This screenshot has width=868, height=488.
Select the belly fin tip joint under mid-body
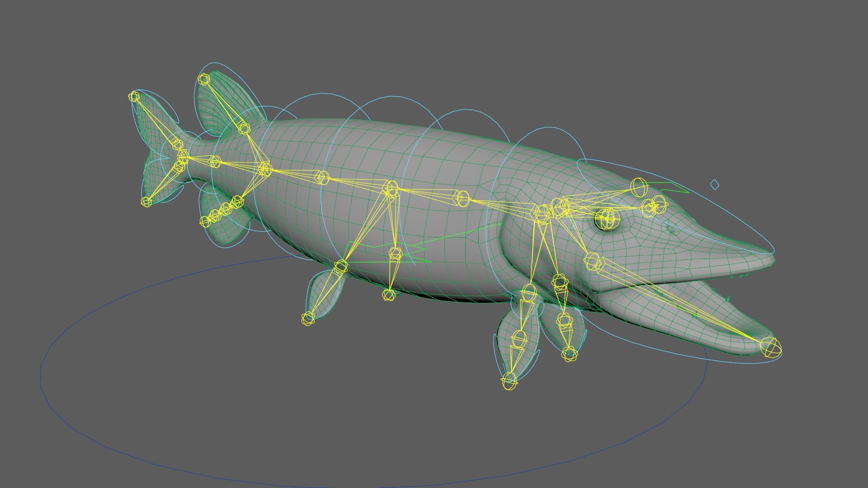point(389,295)
